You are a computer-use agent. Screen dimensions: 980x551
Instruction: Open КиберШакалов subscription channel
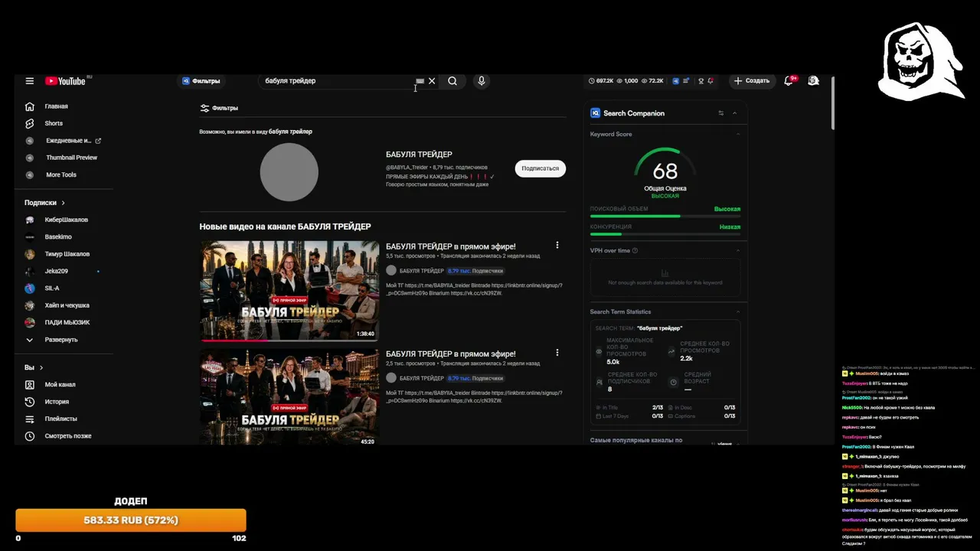[67, 220]
